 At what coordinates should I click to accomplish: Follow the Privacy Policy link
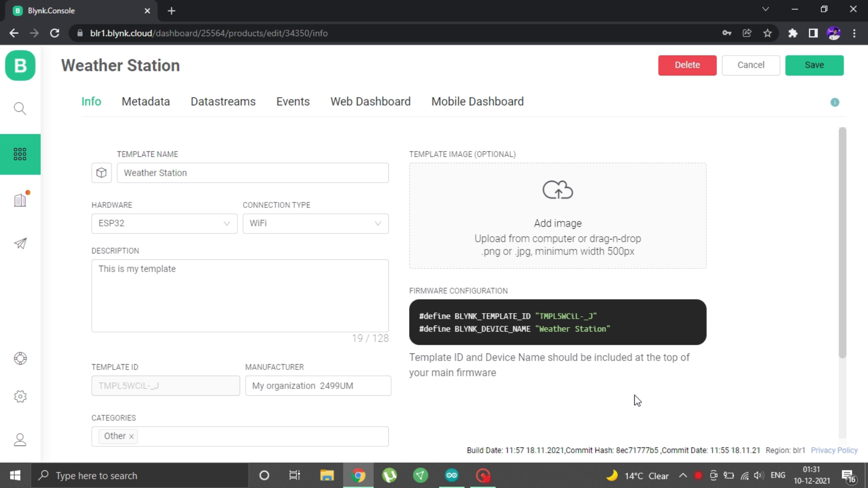(834, 450)
